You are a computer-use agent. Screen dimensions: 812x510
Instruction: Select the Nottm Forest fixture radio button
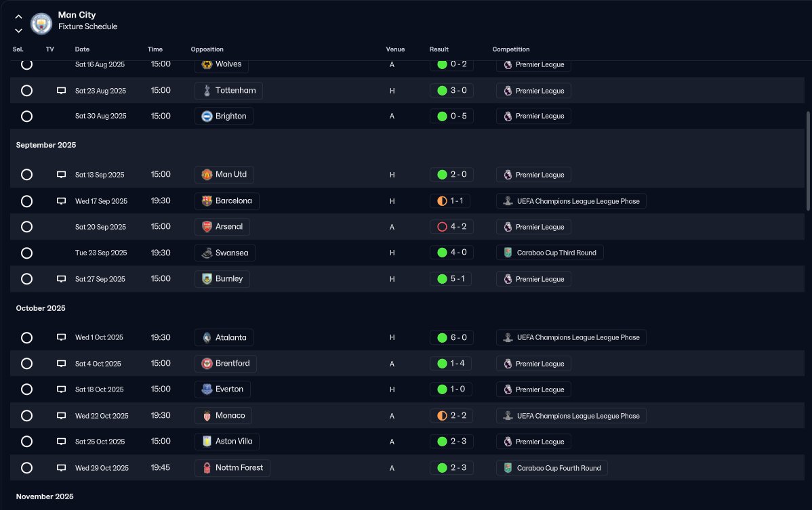(26, 467)
